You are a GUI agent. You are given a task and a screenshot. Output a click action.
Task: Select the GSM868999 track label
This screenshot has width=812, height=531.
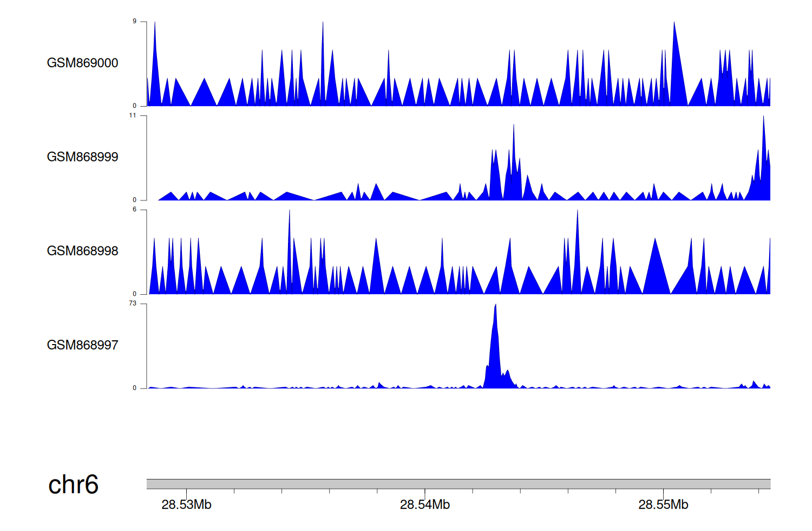[x=82, y=157]
